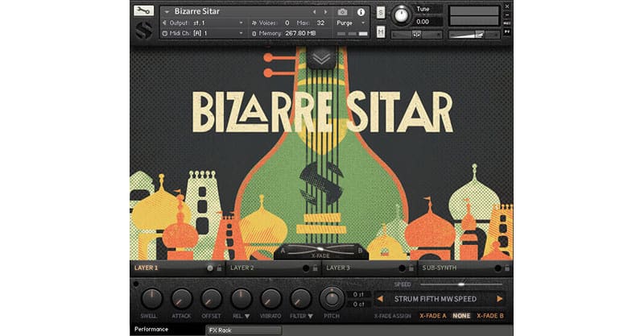Viewport: 644px width, 336px height.
Task: Go to next instrument preset arrow
Action: [326, 12]
